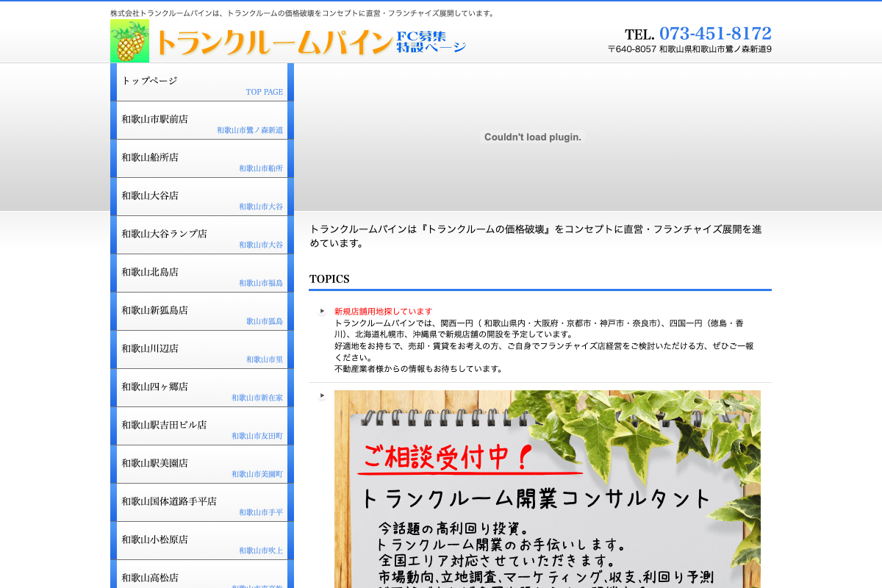
Task: Click the red 新規店舗用地探しています heading
Action: click(384, 312)
